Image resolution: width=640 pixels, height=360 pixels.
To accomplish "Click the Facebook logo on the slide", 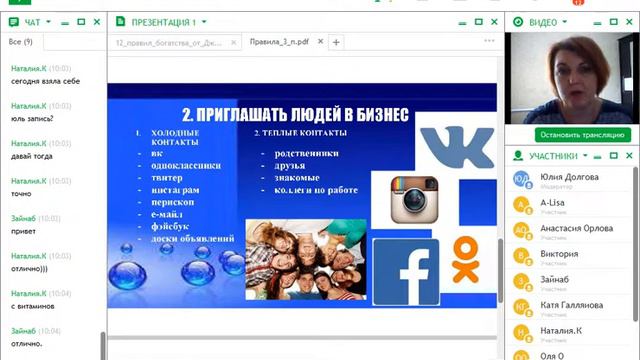I will tap(406, 272).
